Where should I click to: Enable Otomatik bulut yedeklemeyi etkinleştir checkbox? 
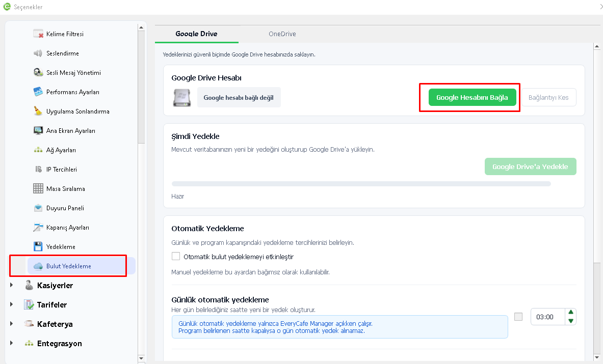[176, 256]
